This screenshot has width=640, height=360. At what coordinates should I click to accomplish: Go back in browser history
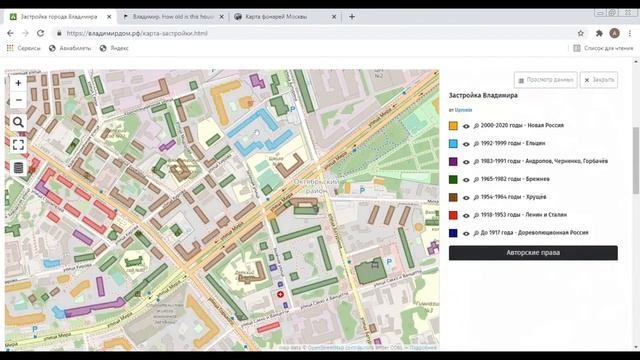tap(10, 33)
